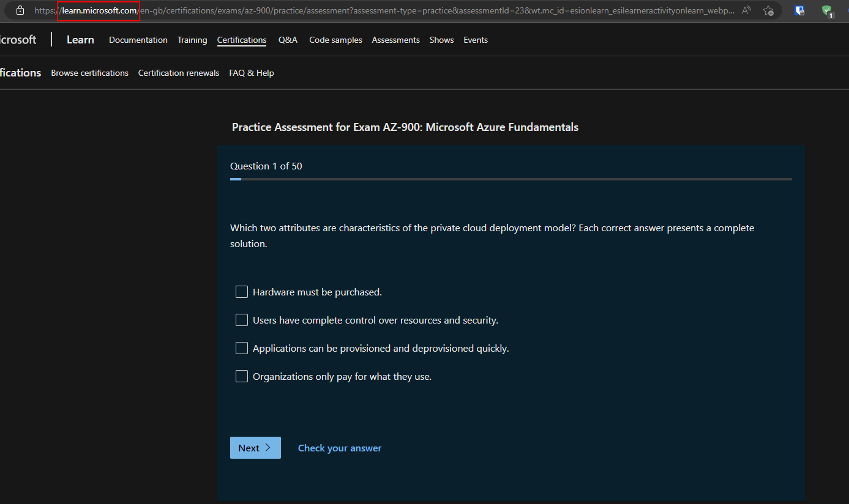Open Shows in navigation
This screenshot has width=849, height=504.
point(441,40)
